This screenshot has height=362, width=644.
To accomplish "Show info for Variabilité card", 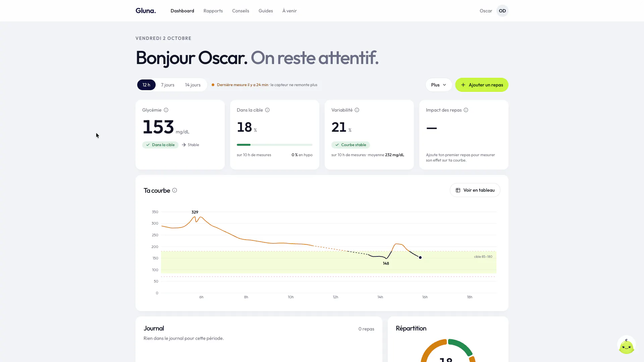I will [357, 110].
